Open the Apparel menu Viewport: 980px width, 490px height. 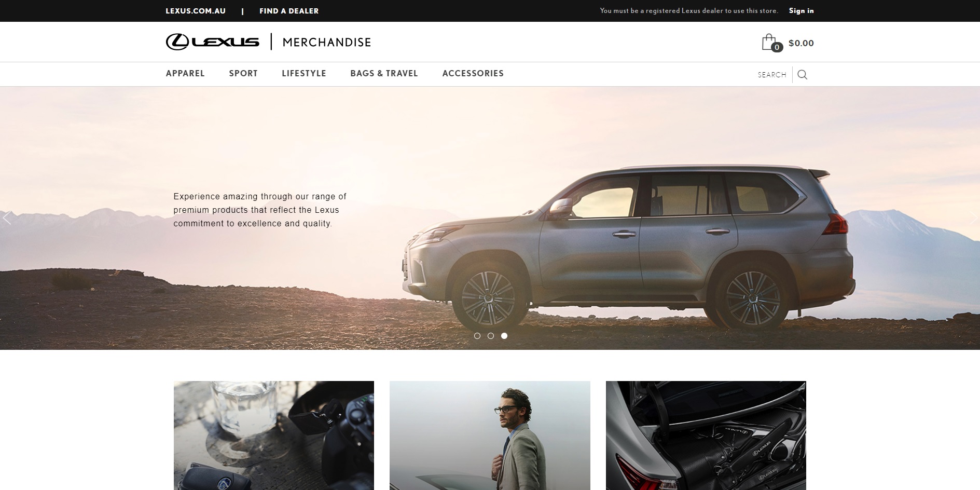[185, 74]
